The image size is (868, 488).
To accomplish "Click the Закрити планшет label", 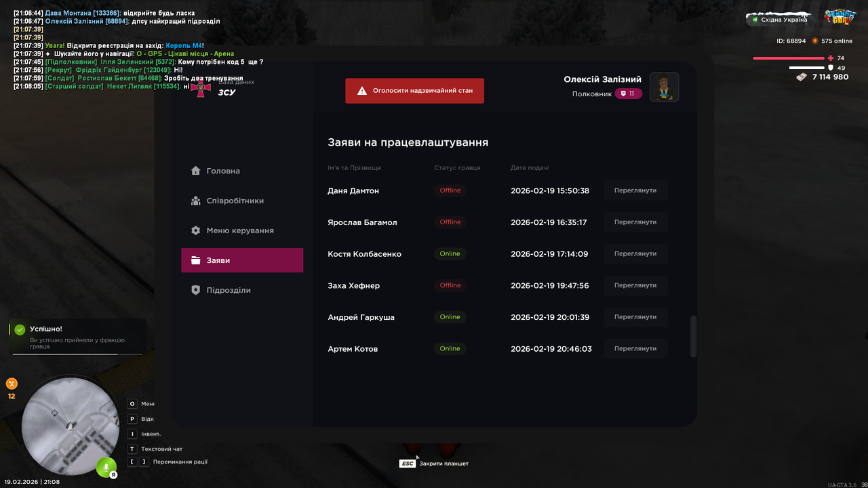I will tap(443, 464).
